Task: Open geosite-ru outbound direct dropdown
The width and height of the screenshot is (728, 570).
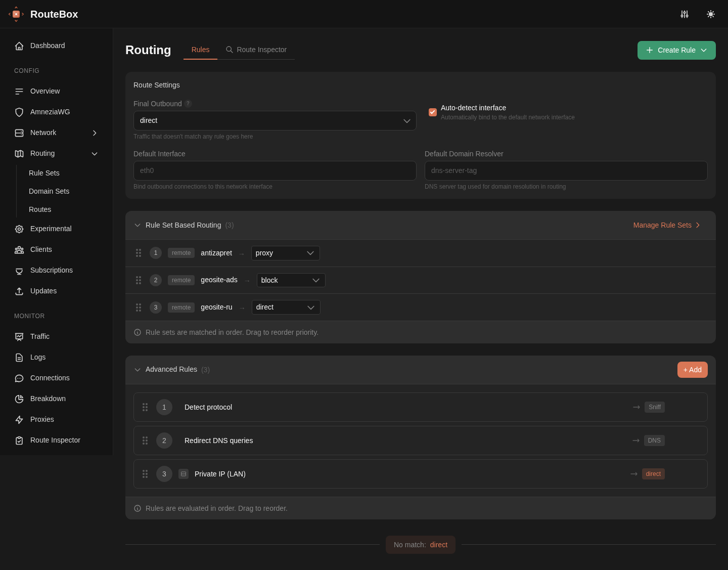Action: [286, 308]
